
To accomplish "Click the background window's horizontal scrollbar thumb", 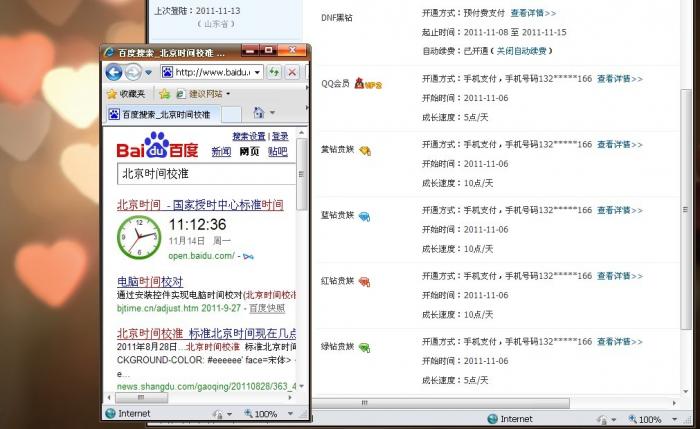I will point(440,403).
